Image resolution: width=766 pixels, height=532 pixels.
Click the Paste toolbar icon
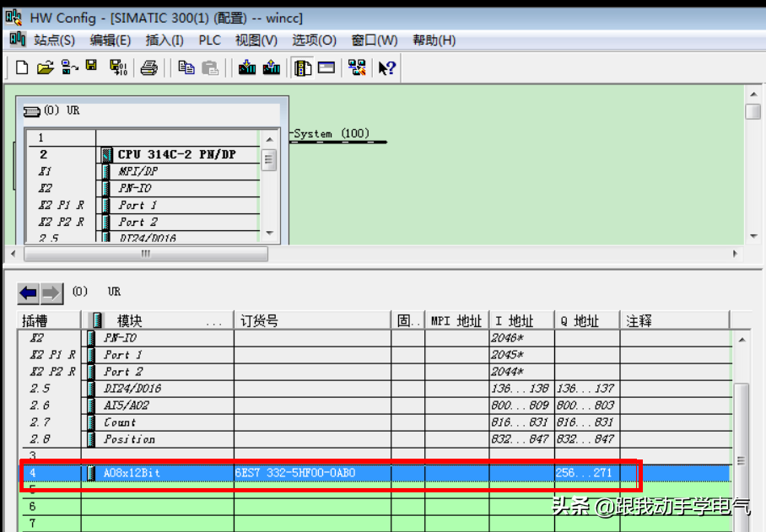coord(210,67)
